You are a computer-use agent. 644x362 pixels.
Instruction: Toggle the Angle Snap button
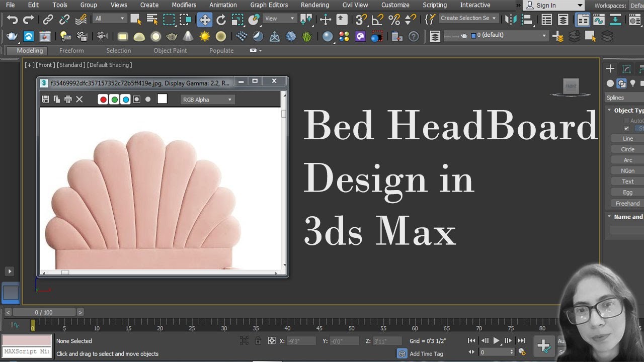pos(378,20)
